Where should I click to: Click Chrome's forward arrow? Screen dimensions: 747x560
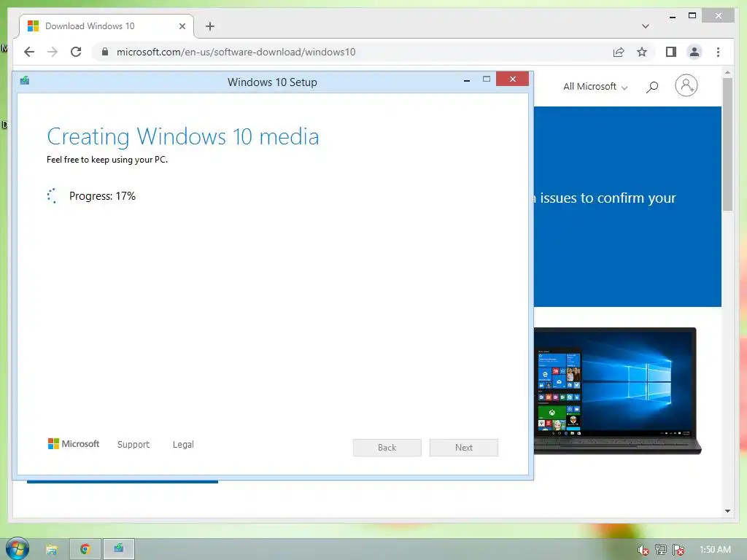[x=53, y=52]
